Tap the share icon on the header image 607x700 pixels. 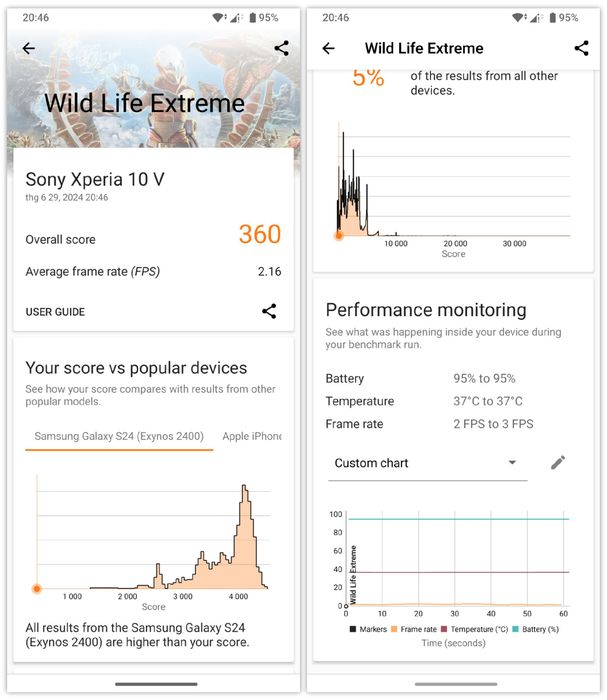282,48
